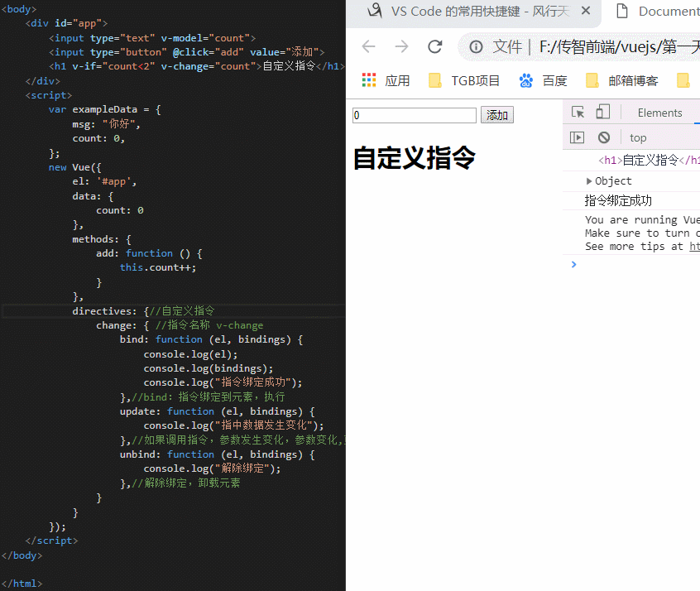This screenshot has height=591, width=700.
Task: Click the directives line in the editor
Action: (143, 311)
